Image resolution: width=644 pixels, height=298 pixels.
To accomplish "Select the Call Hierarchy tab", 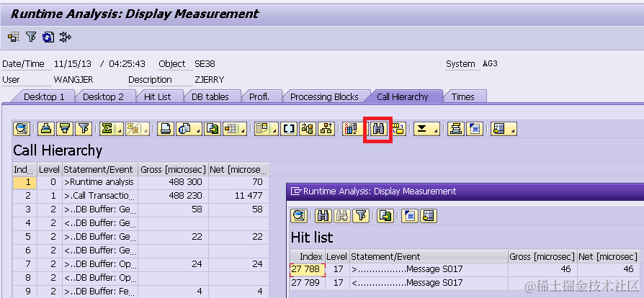I will pos(403,97).
